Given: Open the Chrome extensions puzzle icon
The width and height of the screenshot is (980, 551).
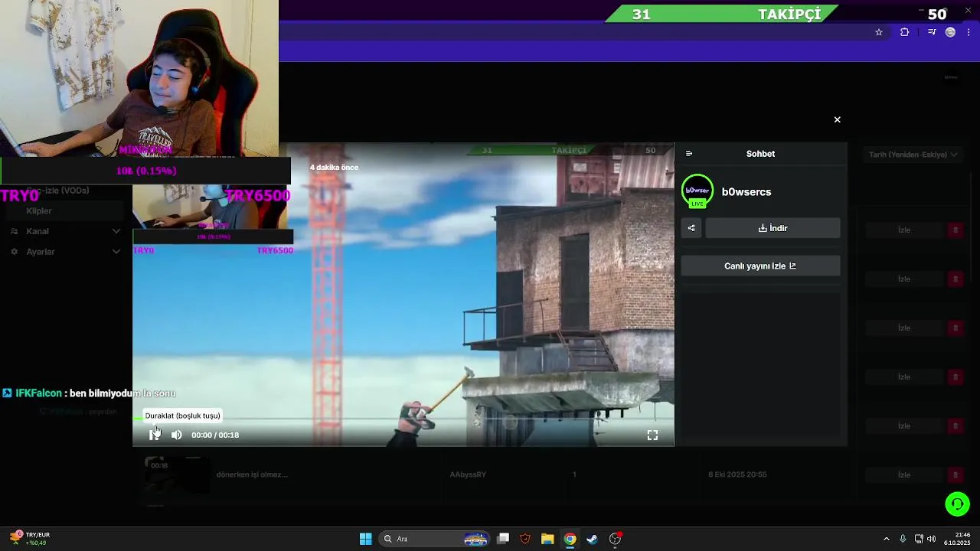Looking at the screenshot, I should pos(904,32).
